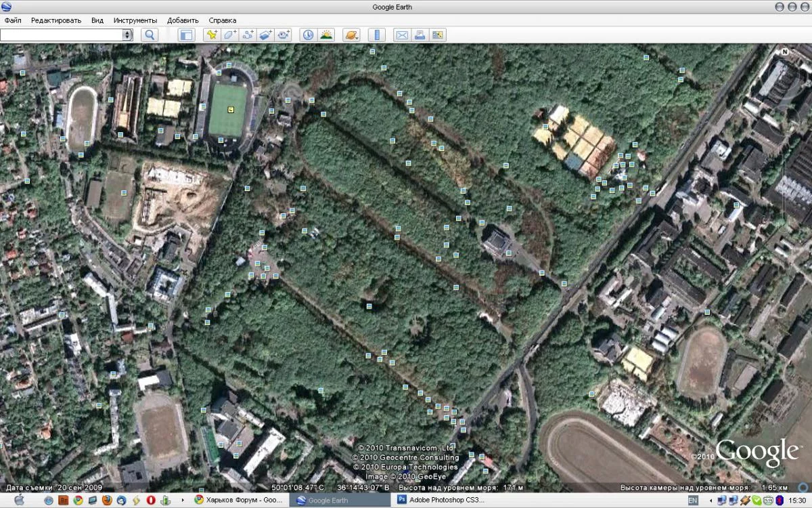The image size is (812, 508).
Task: Open the search box history dropdown
Action: point(128,34)
